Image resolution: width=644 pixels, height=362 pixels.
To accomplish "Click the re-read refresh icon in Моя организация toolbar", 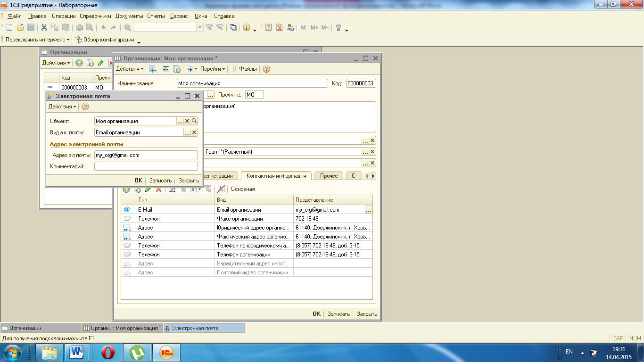I will [x=166, y=69].
